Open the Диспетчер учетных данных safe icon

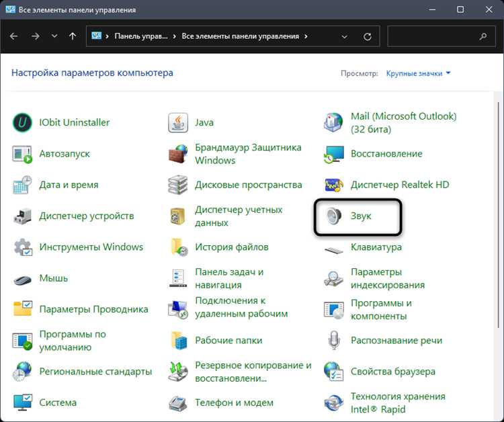(x=178, y=216)
